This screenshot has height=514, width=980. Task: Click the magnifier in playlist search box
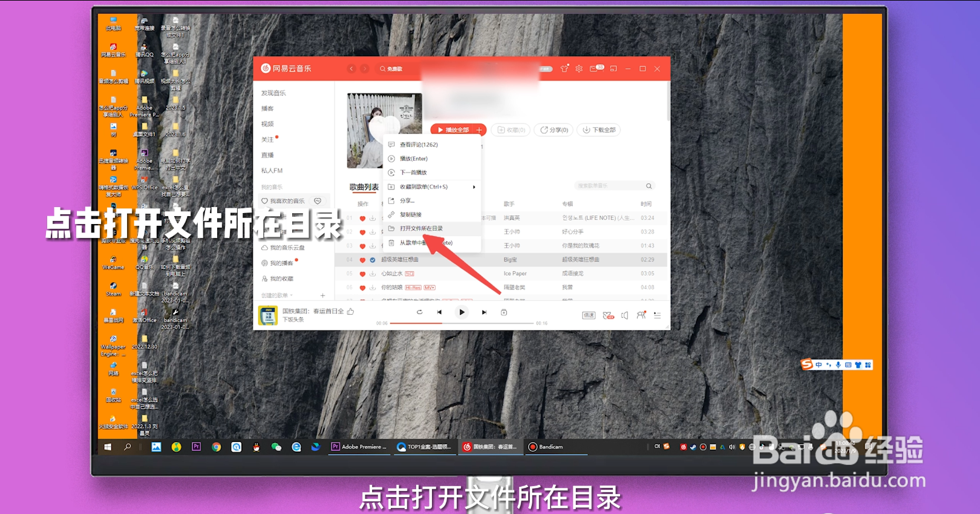pyautogui.click(x=648, y=186)
